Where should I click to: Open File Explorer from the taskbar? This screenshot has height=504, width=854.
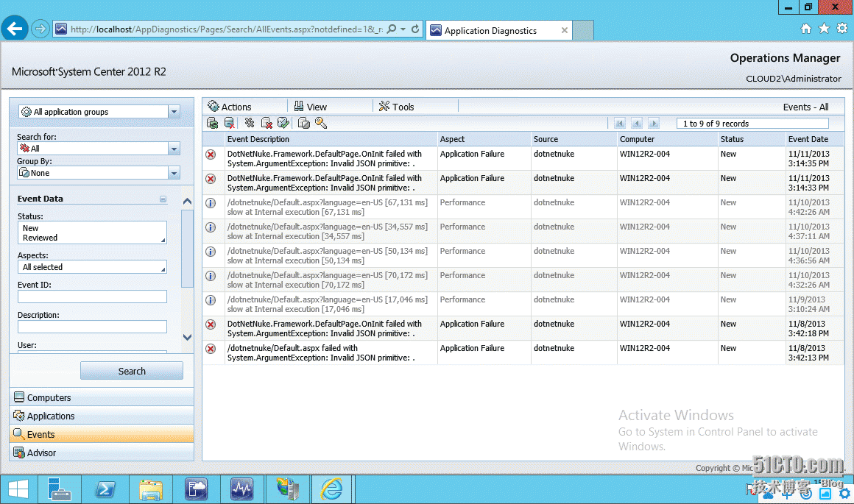[x=151, y=489]
